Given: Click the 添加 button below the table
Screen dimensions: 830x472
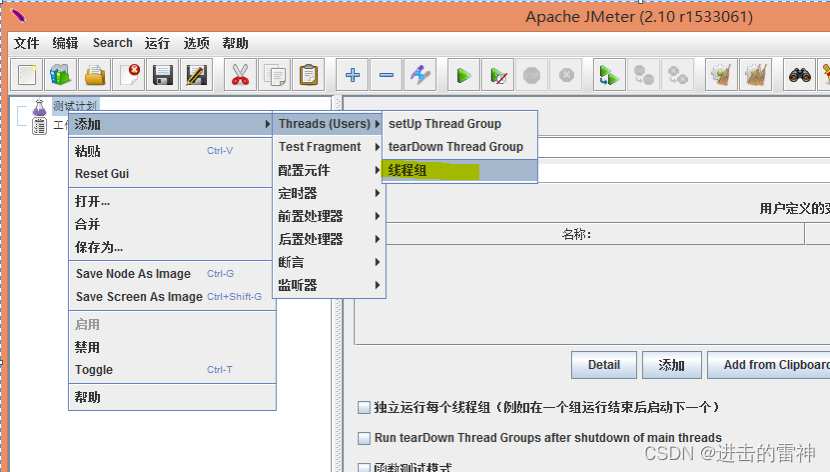Looking at the screenshot, I should 672,365.
